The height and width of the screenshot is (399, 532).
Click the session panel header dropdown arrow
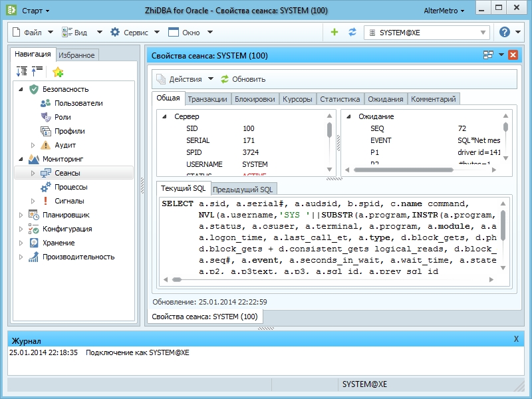coord(501,55)
